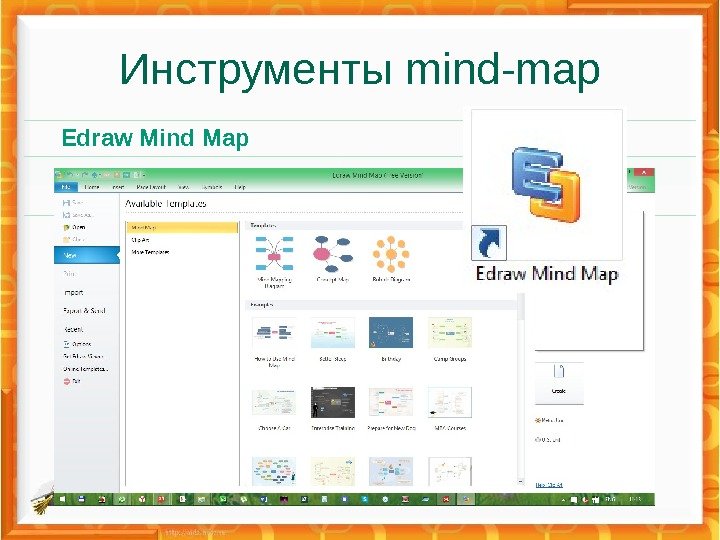Choose Save As in File menu
This screenshot has height=540, width=720.
[77, 215]
